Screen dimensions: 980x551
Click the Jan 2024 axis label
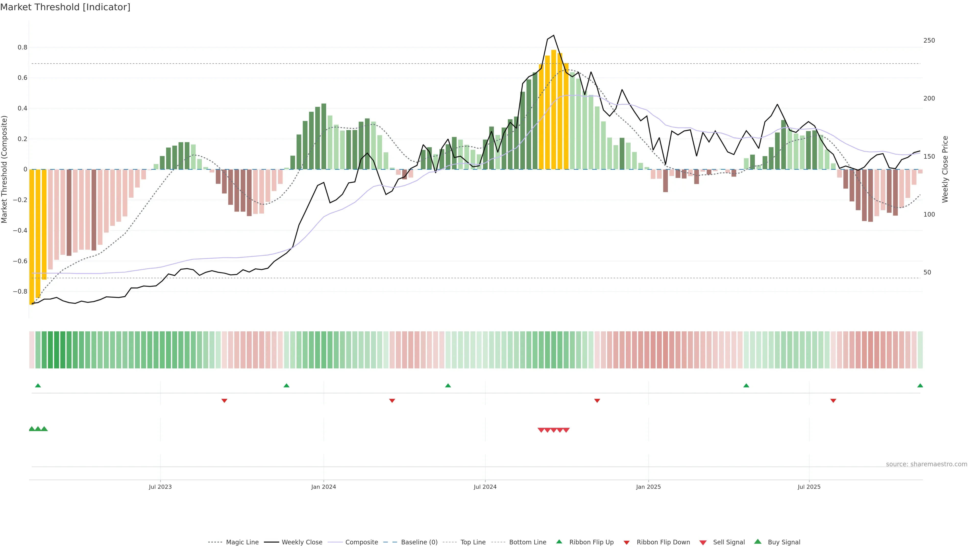point(323,487)
